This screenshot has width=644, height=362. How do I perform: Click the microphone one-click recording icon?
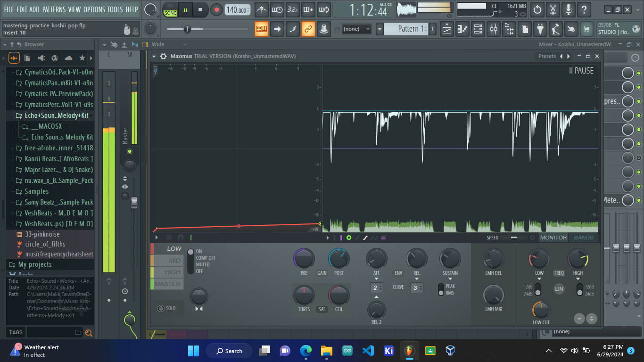point(569,9)
